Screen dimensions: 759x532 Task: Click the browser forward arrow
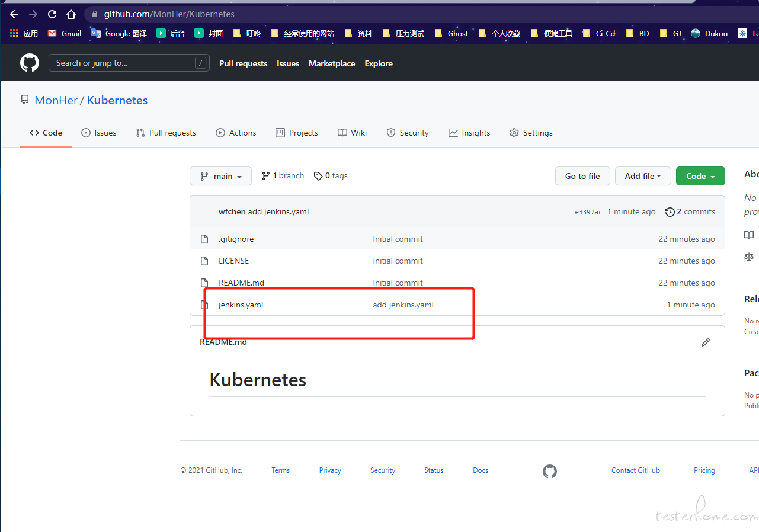(33, 14)
